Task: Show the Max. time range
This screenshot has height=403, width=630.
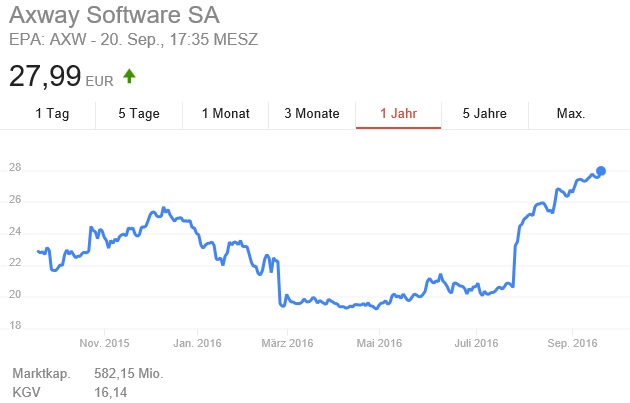Action: coord(570,114)
